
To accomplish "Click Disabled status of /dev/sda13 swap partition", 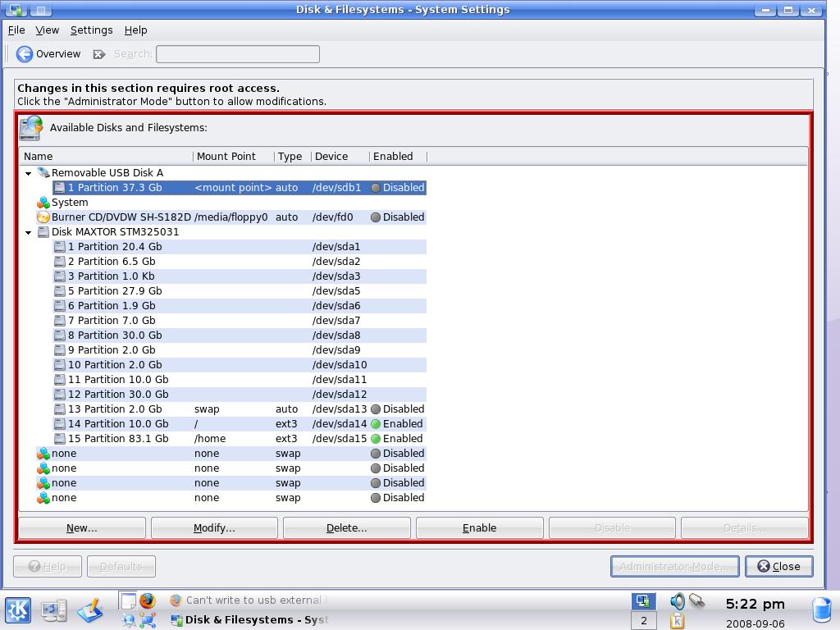I will (x=397, y=409).
